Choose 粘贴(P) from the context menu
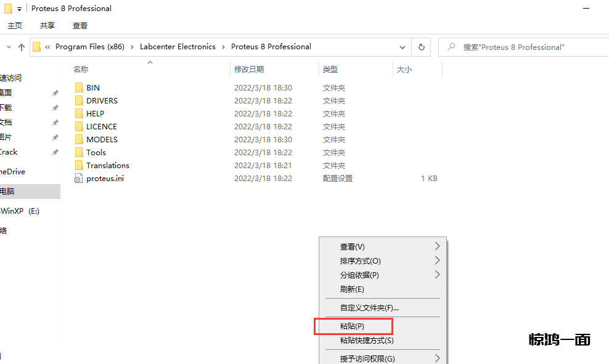The height and width of the screenshot is (364, 609). pyautogui.click(x=353, y=326)
